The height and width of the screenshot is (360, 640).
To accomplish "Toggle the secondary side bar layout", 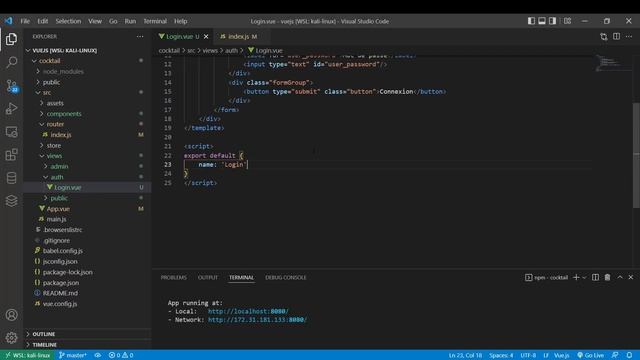I will tap(552, 21).
